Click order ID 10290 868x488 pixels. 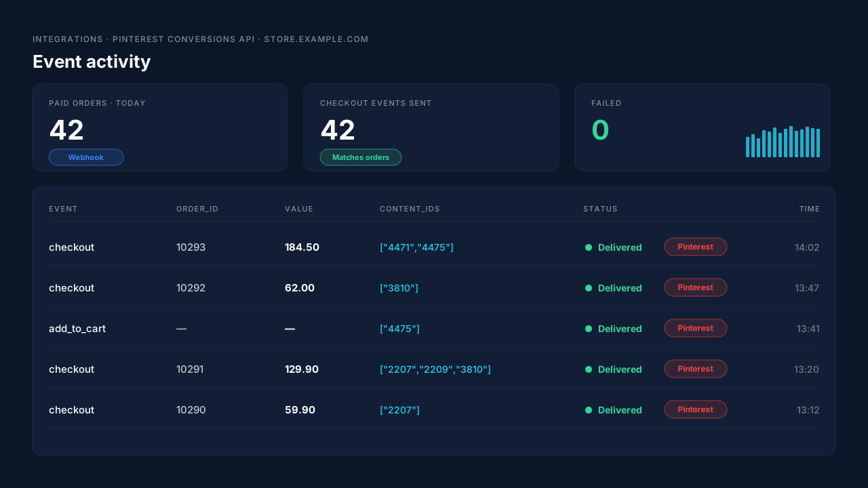[x=191, y=410]
